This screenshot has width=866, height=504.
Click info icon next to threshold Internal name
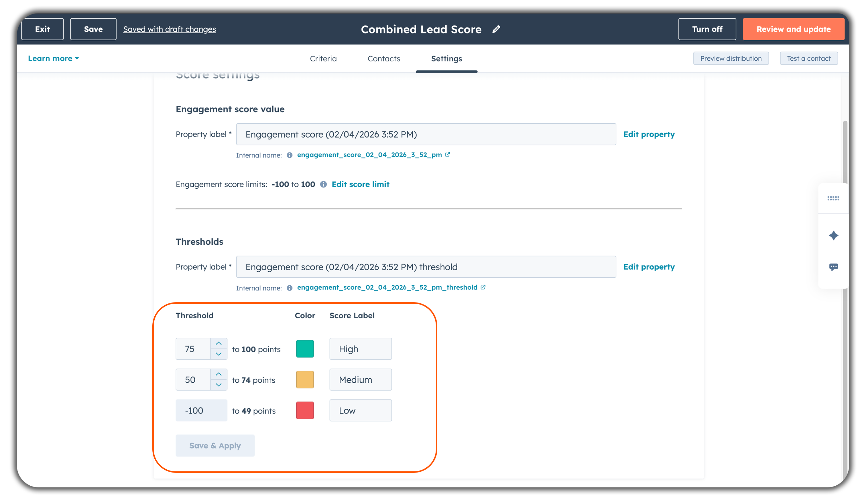(289, 288)
